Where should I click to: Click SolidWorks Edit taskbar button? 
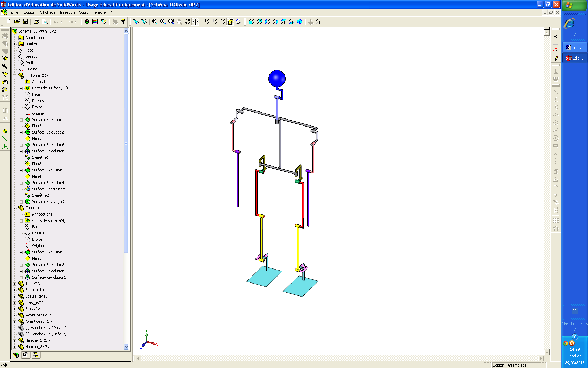point(574,58)
